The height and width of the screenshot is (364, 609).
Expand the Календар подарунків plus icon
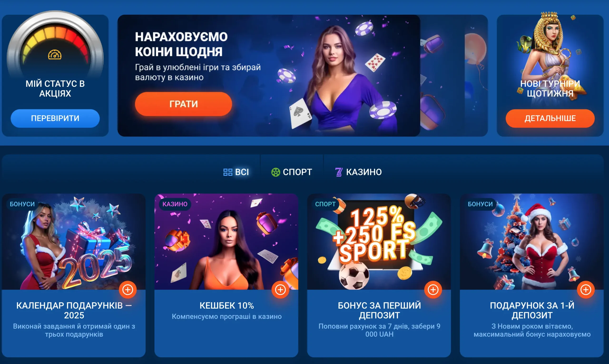coord(128,290)
